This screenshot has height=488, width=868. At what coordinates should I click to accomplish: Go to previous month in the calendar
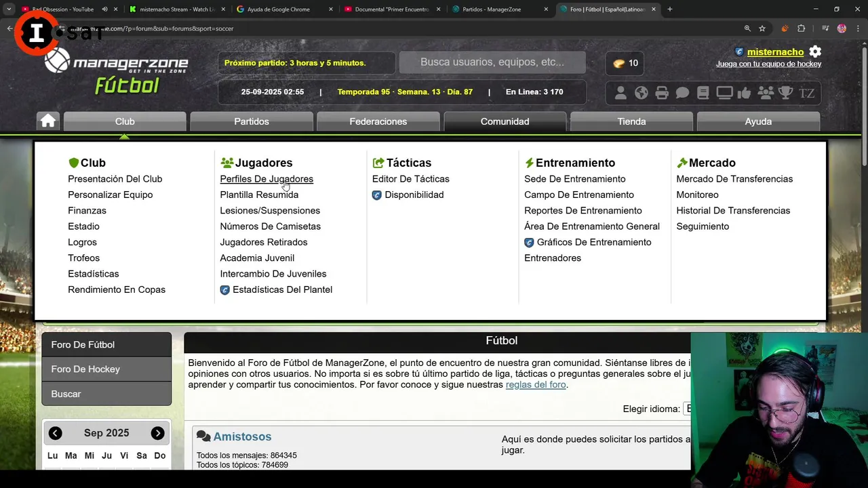[56, 433]
